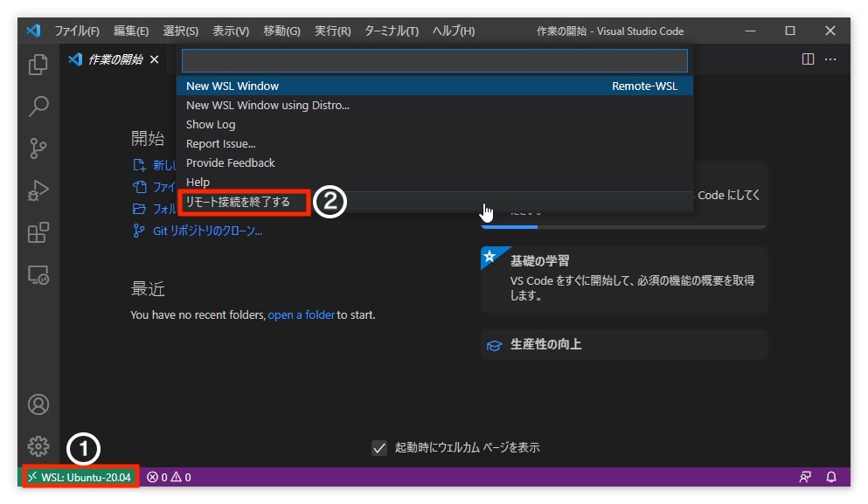
Task: Click the WSL: Ubuntu-20.04 remote indicator
Action: click(80, 477)
